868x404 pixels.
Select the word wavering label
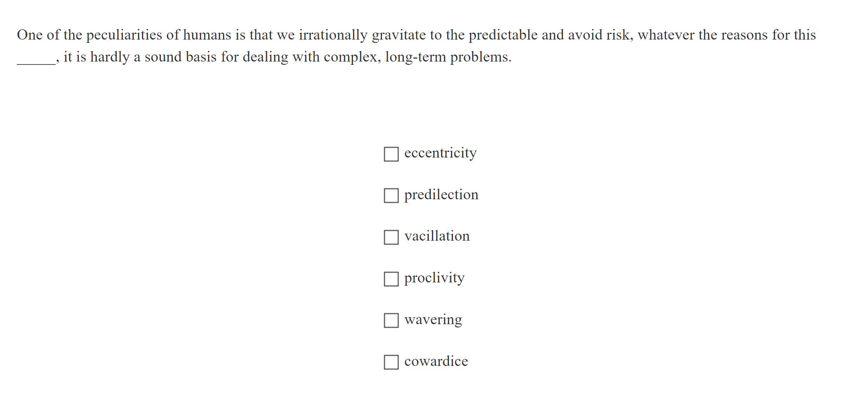(x=433, y=320)
